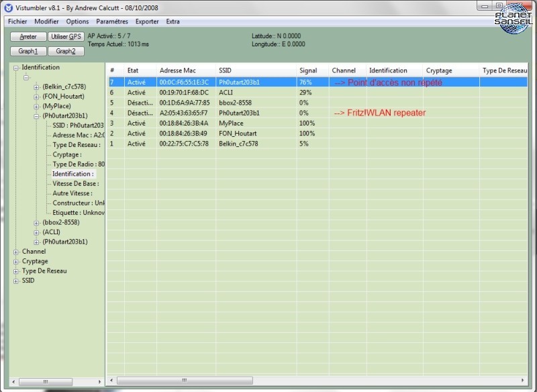Click the 'Temps Actuel:: 1013 ms' status text
Image resolution: width=537 pixels, height=392 pixels.
point(118,44)
